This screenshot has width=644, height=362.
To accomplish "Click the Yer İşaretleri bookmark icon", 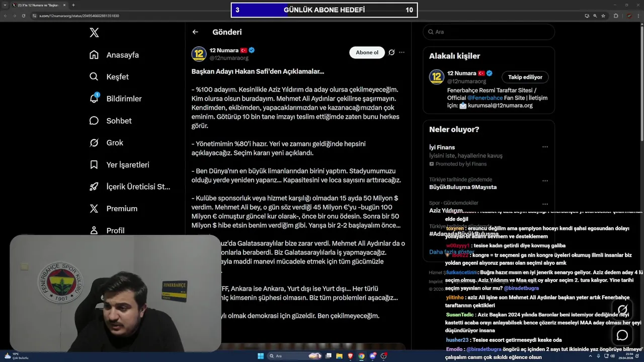I will 94,164.
